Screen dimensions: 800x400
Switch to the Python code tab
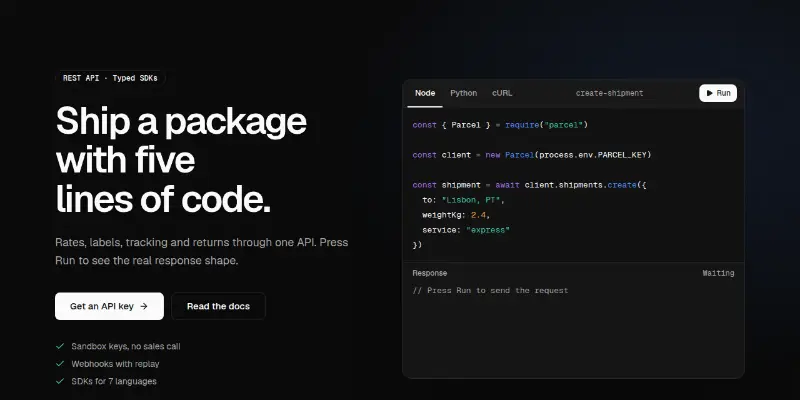click(x=463, y=93)
